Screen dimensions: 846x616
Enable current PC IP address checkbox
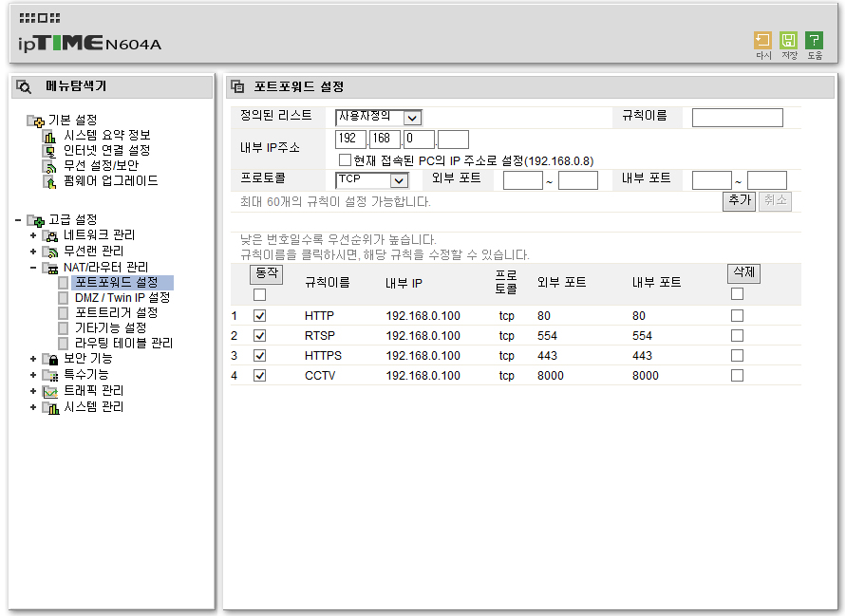[346, 160]
